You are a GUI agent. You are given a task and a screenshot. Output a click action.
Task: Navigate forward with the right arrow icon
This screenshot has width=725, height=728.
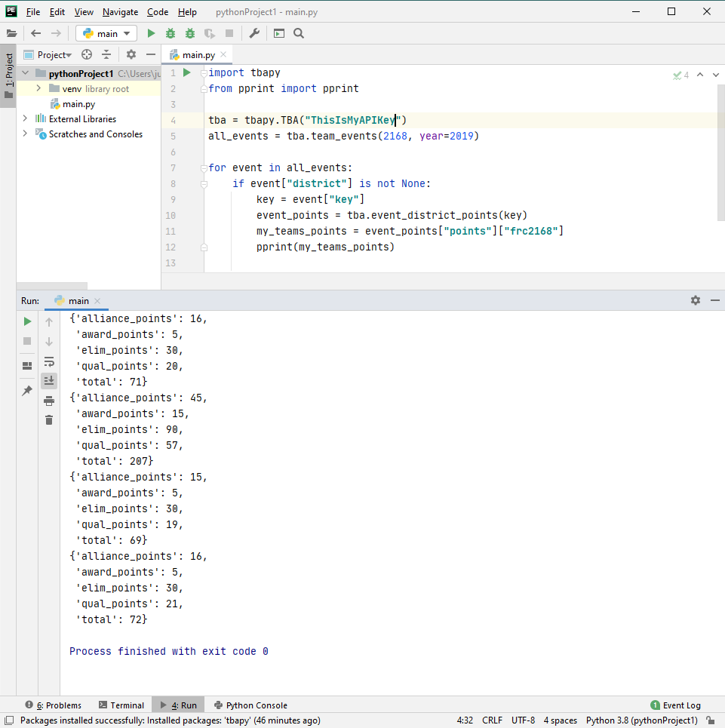click(56, 33)
